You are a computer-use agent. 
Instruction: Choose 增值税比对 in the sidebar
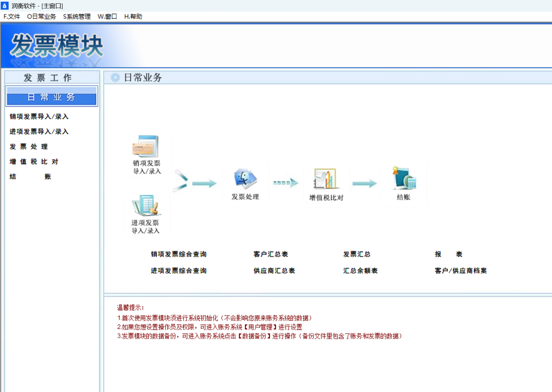point(34,161)
